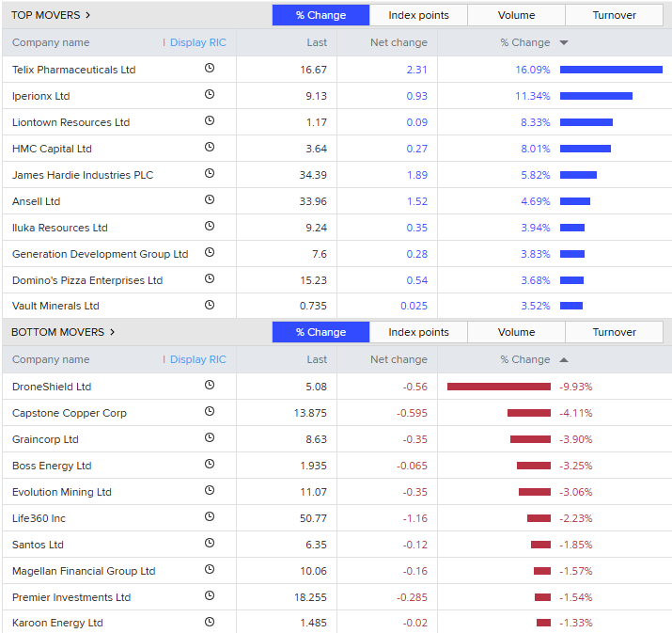Click clock icon beside Life360 Inc
Image resolution: width=672 pixels, height=633 pixels.
click(x=209, y=517)
